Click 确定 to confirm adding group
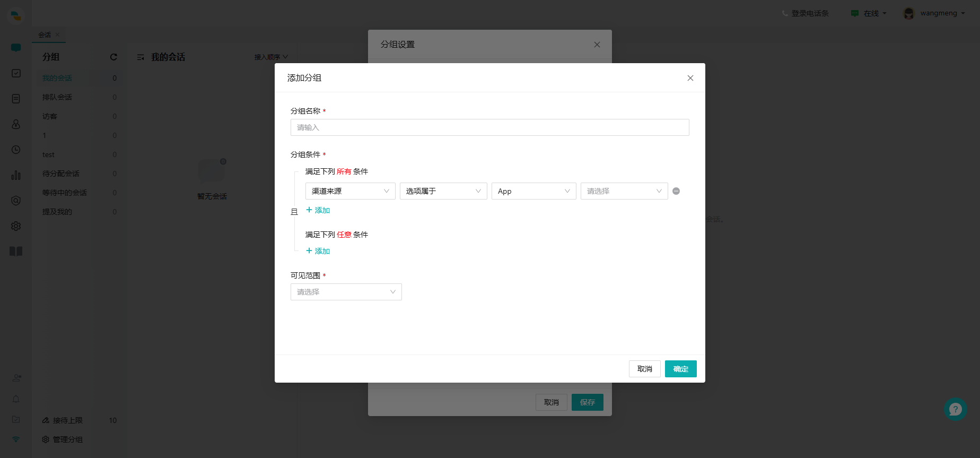The image size is (980, 458). click(681, 369)
